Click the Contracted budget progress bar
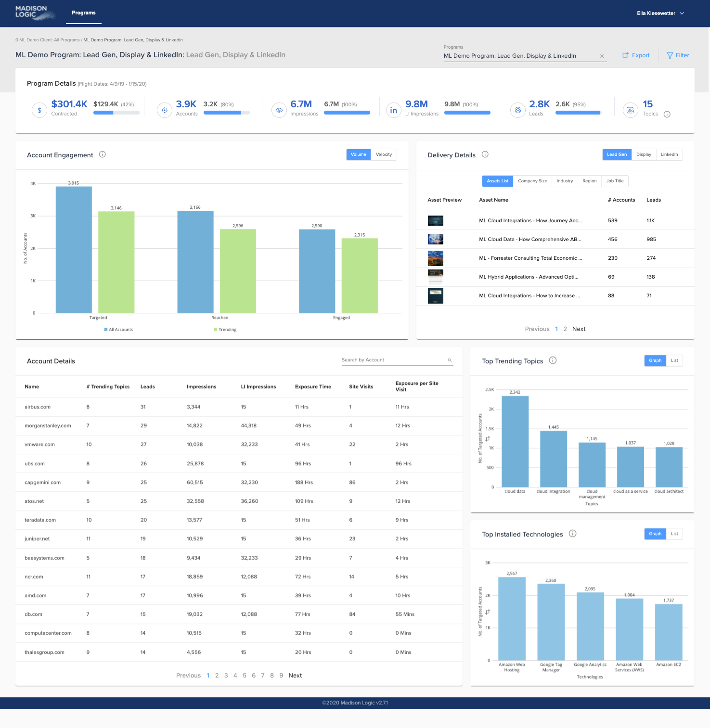710x728 pixels. pyautogui.click(x=116, y=113)
